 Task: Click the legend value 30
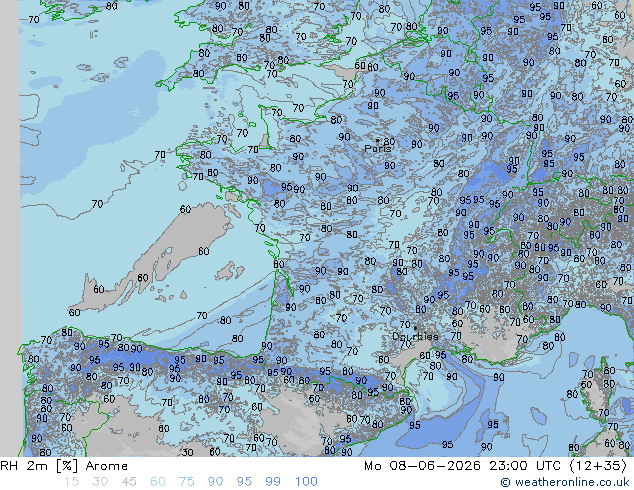point(100,482)
